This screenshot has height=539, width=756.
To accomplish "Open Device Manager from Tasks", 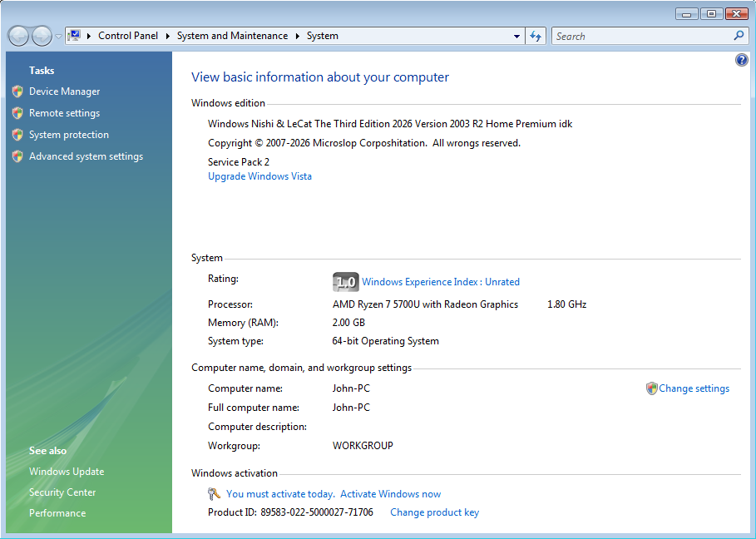I will click(65, 91).
